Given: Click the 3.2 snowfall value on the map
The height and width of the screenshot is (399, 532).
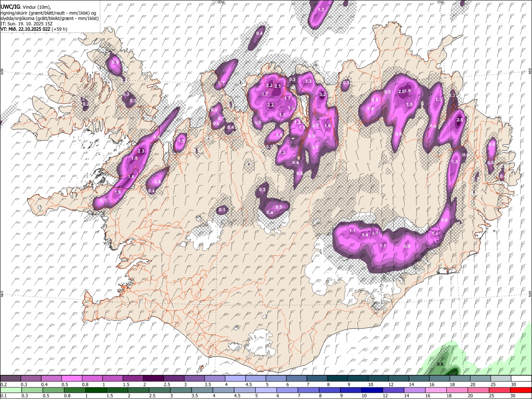Looking at the screenshot, I should [323, 95].
